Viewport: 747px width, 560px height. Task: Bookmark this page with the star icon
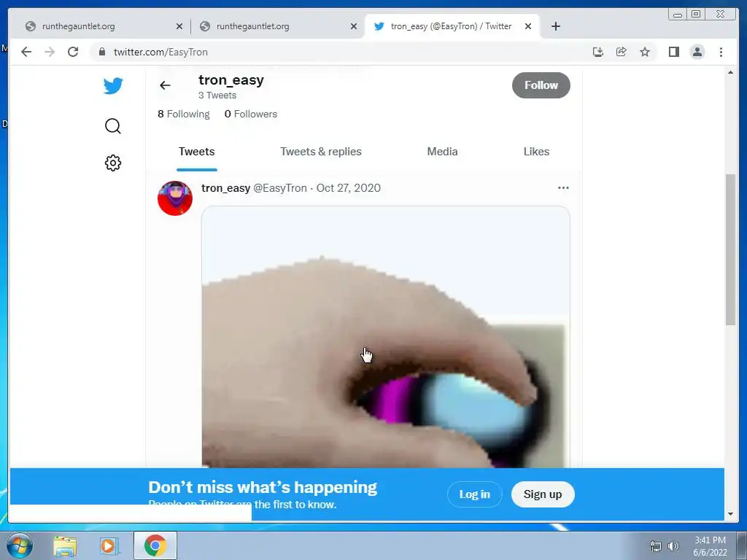[645, 52]
